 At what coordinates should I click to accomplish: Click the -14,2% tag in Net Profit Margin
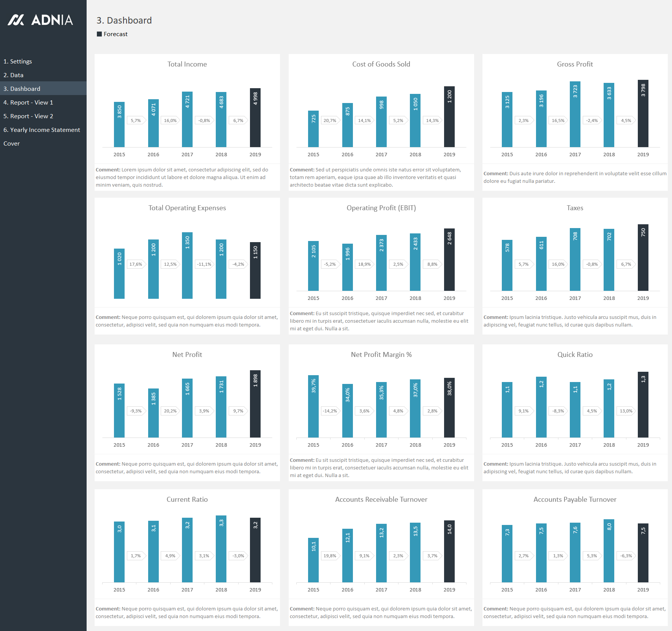(330, 411)
